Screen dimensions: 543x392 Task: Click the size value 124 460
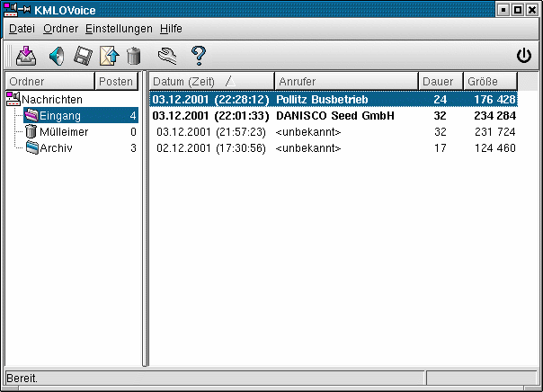495,148
